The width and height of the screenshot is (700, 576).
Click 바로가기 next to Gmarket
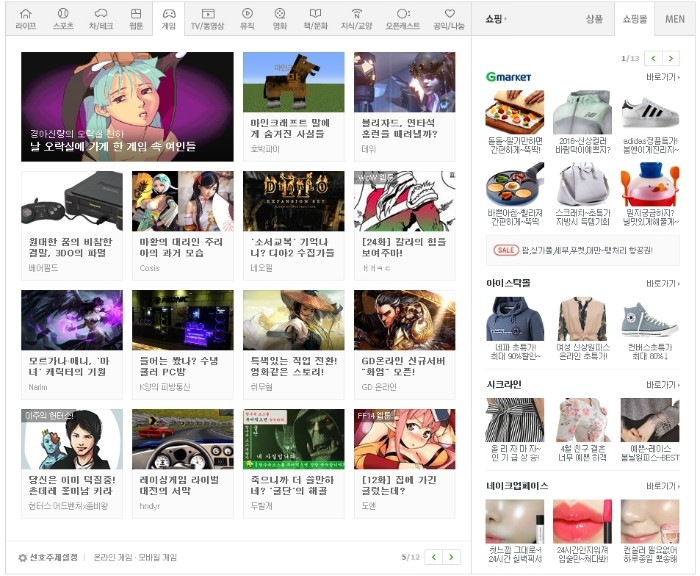point(663,77)
